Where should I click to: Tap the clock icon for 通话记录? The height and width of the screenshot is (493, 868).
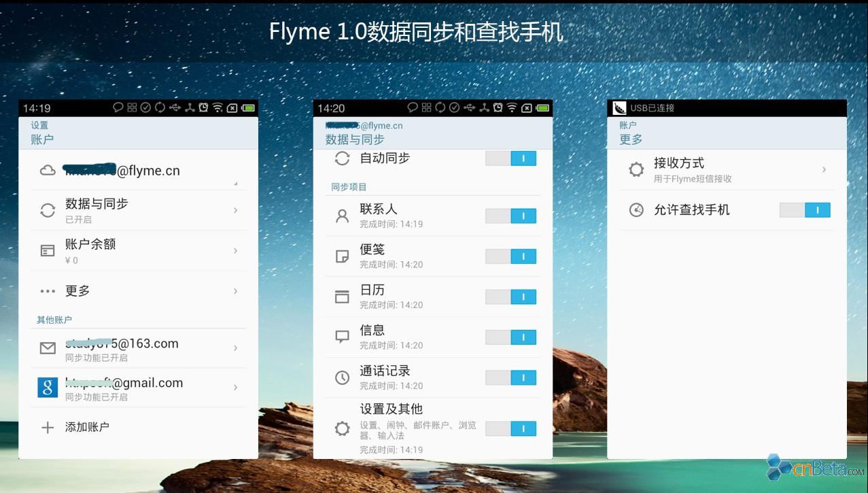pos(343,377)
